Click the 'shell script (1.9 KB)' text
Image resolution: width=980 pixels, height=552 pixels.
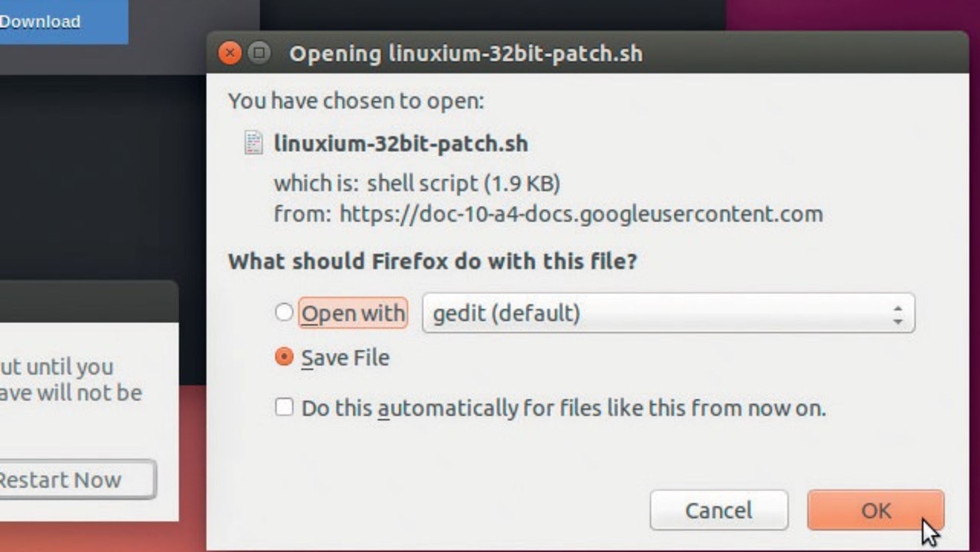coord(463,184)
